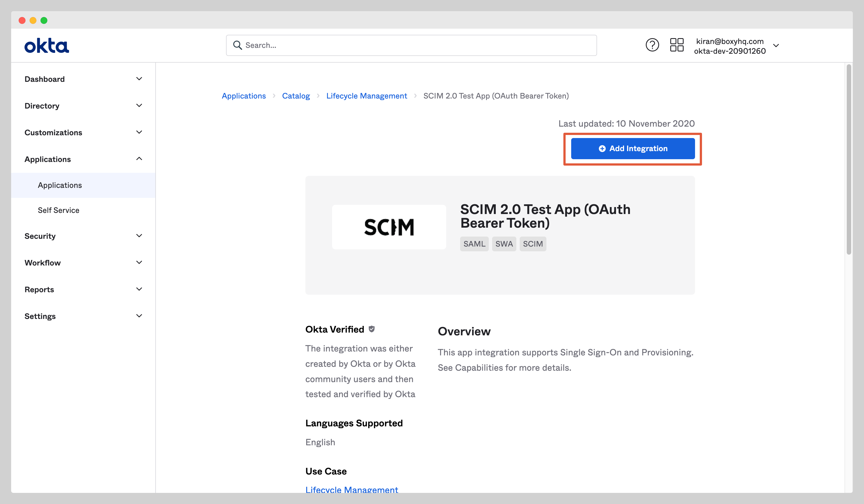Click the apps grid icon in the header
The width and height of the screenshot is (864, 504).
coord(677,45)
